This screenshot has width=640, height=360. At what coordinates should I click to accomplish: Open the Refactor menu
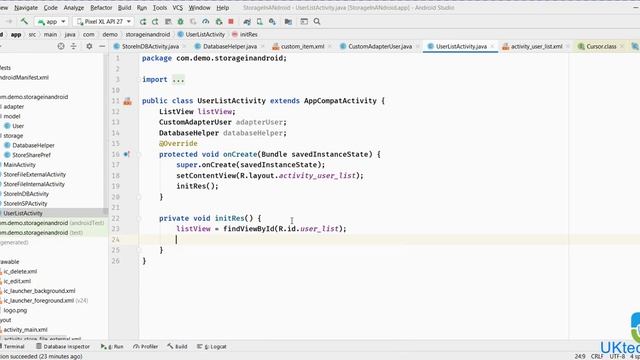101,8
